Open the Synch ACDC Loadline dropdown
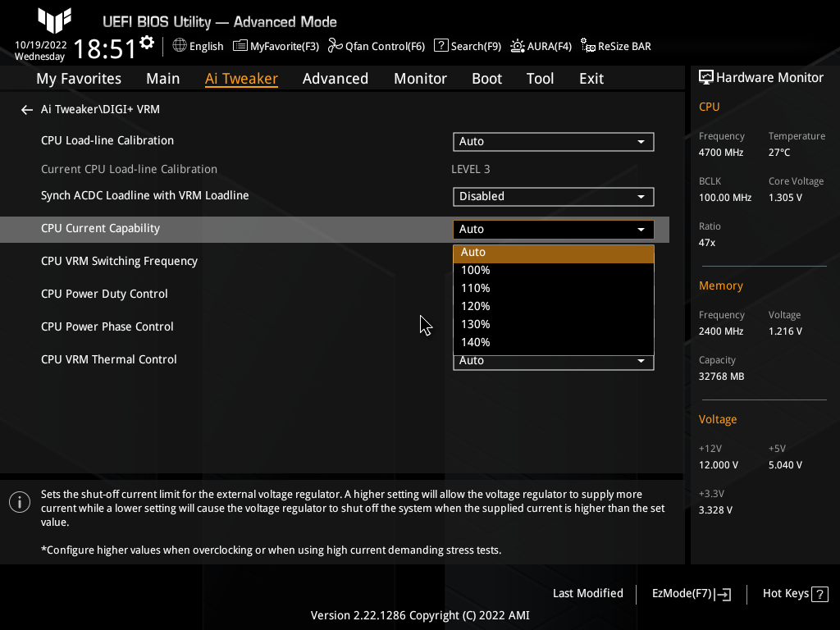840x630 pixels. (x=553, y=196)
